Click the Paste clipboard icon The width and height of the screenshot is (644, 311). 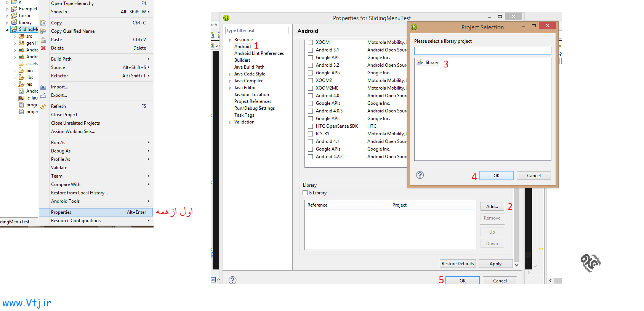[x=43, y=40]
